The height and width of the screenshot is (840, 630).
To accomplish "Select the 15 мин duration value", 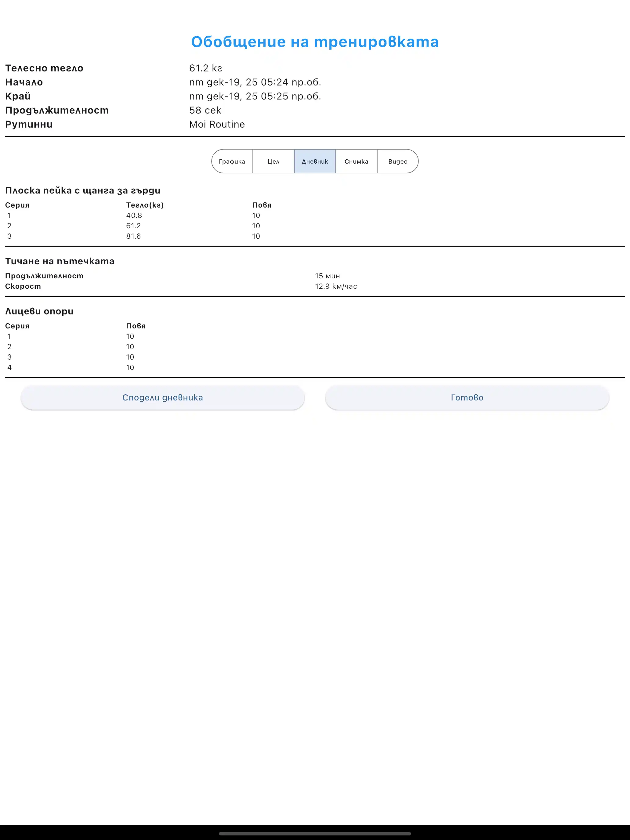I will pos(327,276).
